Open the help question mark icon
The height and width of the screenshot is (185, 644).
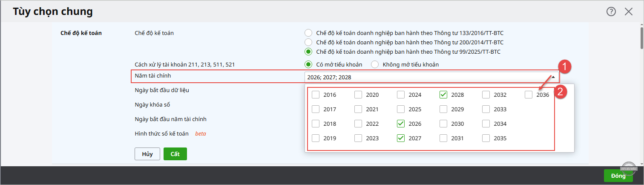click(x=611, y=12)
